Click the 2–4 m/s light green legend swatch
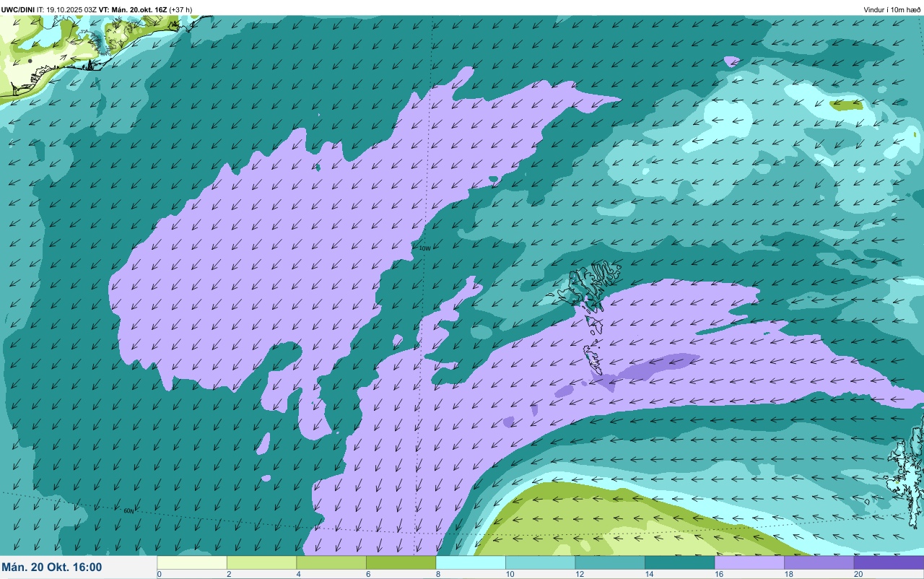The width and height of the screenshot is (924, 579). (x=261, y=562)
